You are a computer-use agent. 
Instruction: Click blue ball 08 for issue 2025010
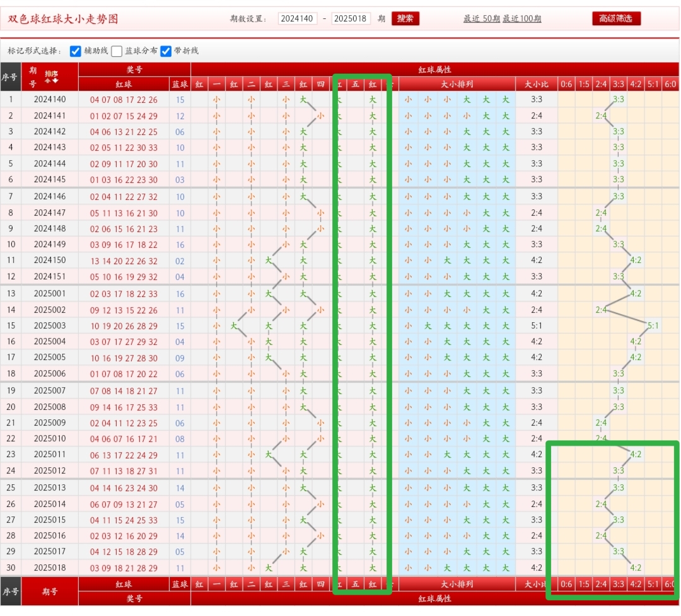click(180, 439)
